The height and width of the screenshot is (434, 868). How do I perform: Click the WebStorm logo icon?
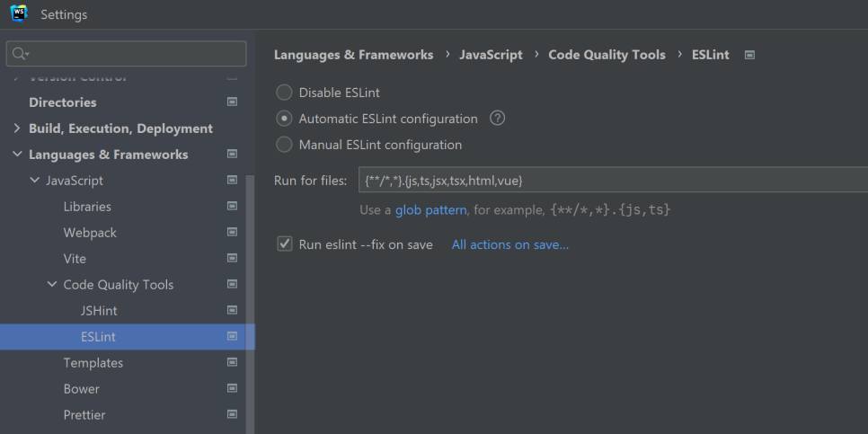coord(19,13)
